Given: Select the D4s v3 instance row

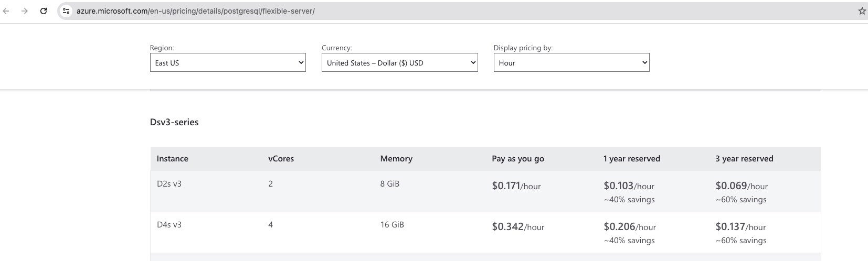Looking at the screenshot, I should point(485,232).
